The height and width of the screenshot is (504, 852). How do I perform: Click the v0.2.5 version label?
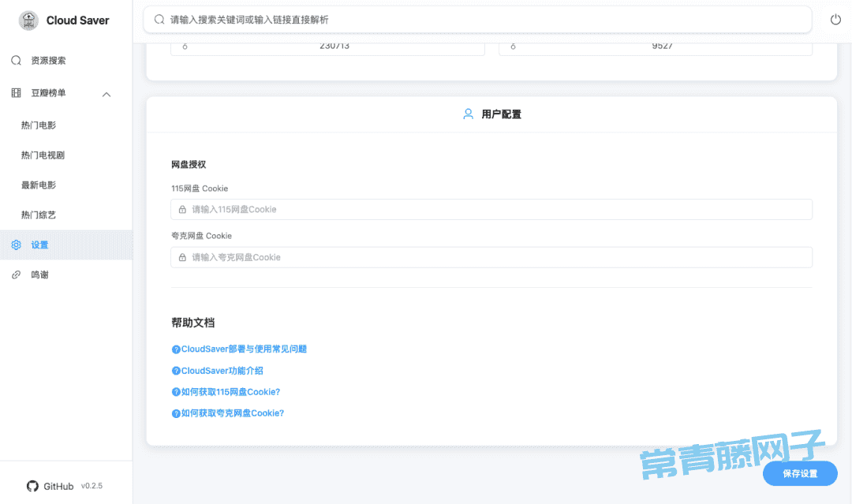pos(92,486)
